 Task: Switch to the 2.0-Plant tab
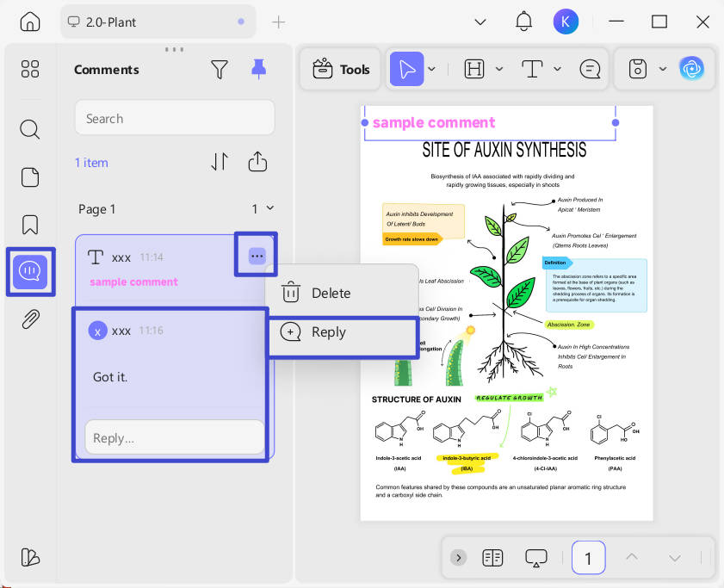(x=158, y=22)
